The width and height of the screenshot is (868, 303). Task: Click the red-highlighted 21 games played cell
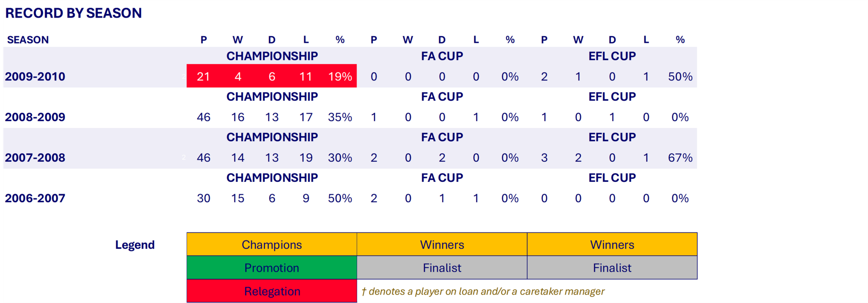(204, 76)
